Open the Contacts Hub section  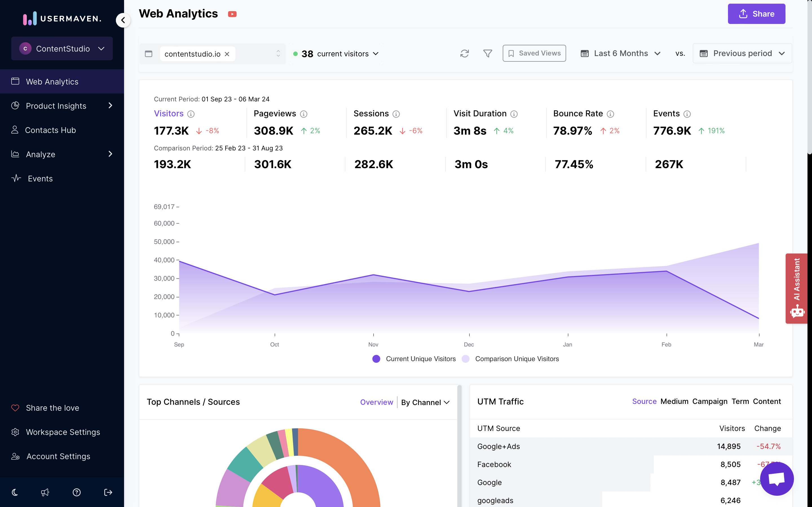pyautogui.click(x=50, y=130)
